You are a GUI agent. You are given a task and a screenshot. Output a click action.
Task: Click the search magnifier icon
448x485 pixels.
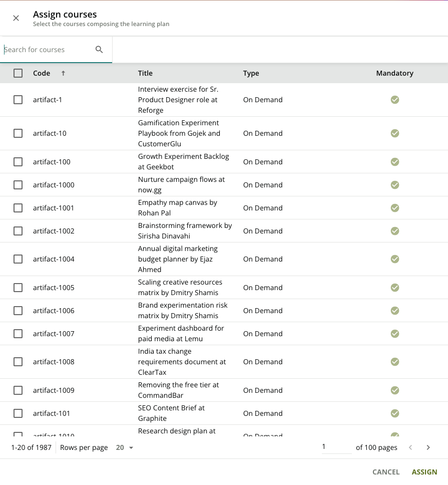(99, 49)
